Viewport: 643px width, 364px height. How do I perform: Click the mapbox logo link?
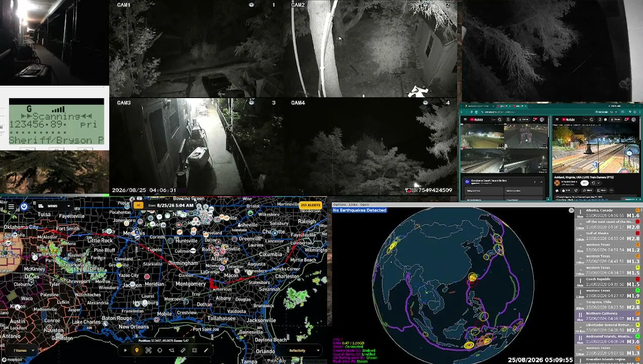(11, 360)
